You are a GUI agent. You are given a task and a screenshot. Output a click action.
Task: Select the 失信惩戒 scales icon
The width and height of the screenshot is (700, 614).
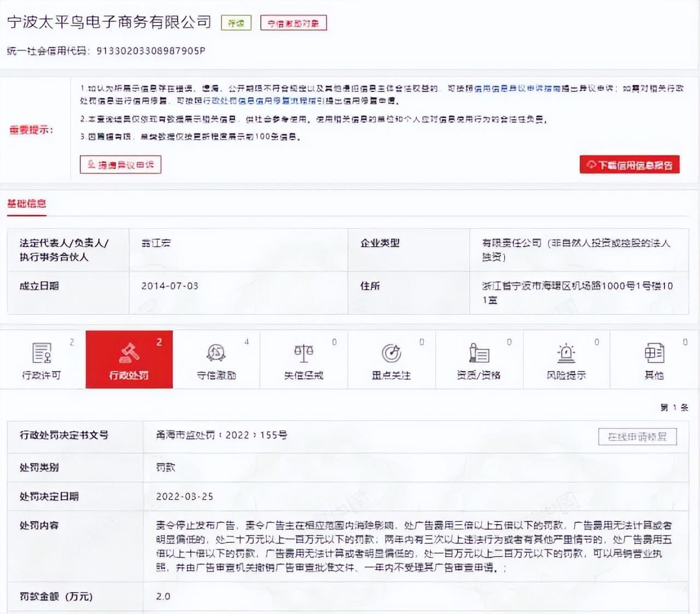[x=304, y=355]
